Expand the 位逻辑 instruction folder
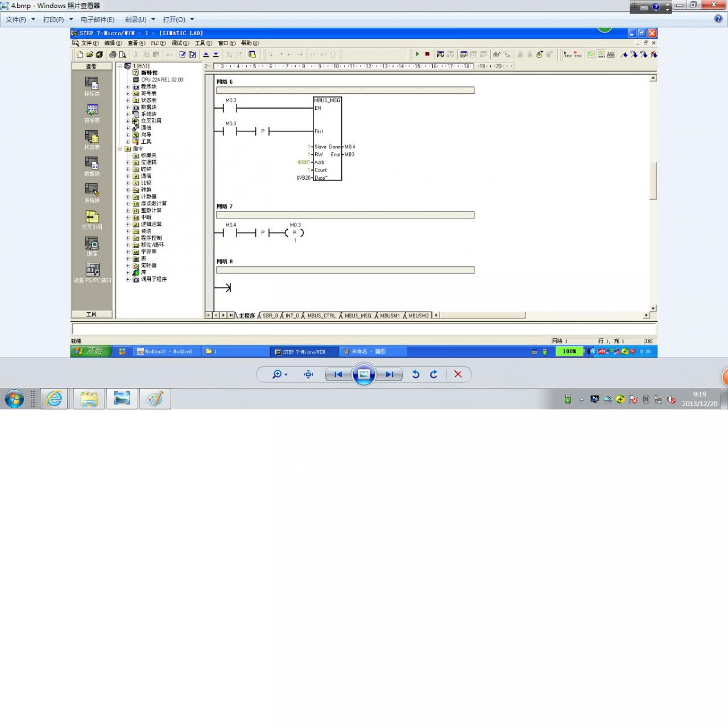 [127, 162]
